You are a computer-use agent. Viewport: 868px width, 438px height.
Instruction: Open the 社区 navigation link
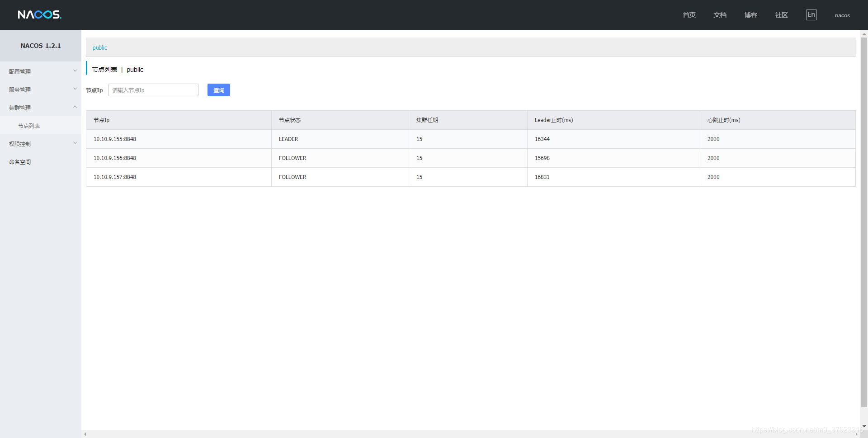click(x=781, y=15)
